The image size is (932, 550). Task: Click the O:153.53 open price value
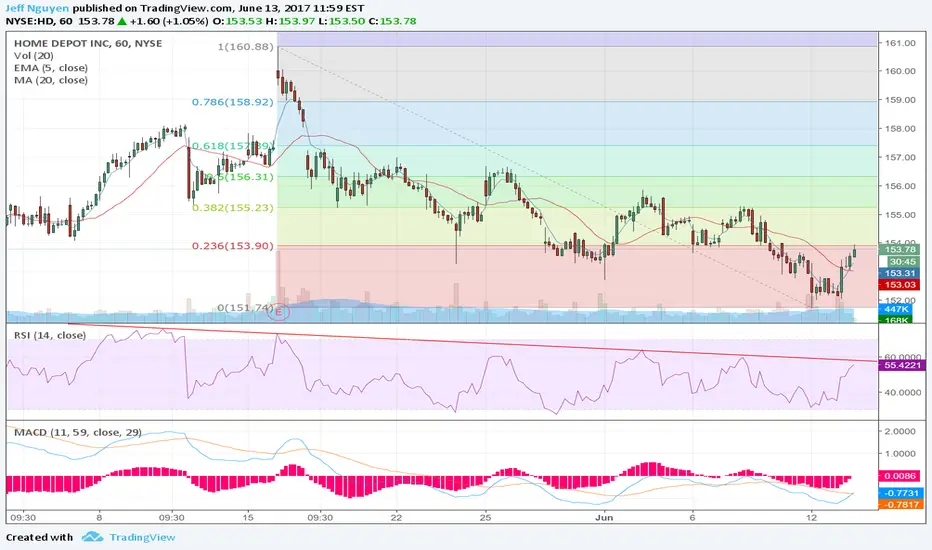(x=237, y=21)
